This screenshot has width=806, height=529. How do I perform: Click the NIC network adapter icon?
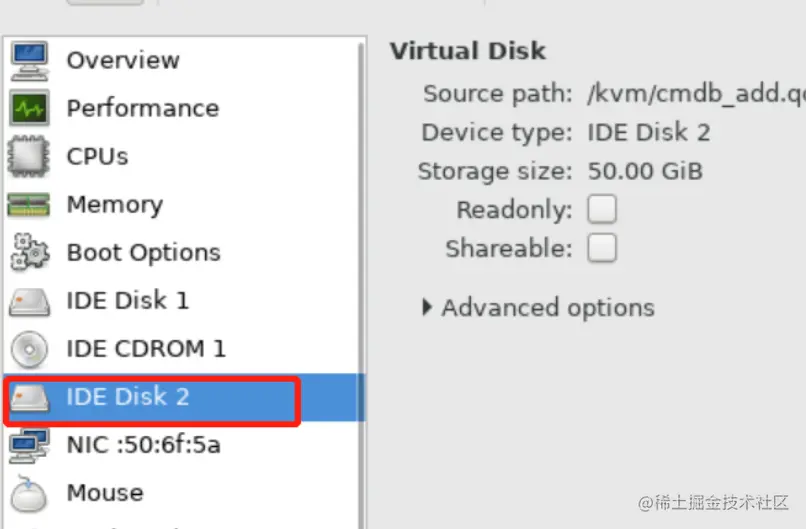pyautogui.click(x=29, y=445)
